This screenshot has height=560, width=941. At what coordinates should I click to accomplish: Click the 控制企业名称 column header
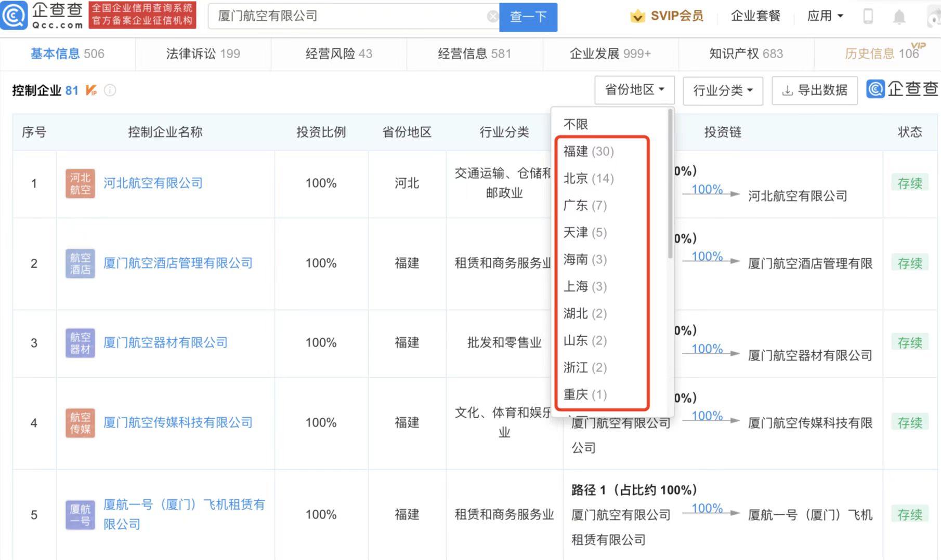[165, 132]
